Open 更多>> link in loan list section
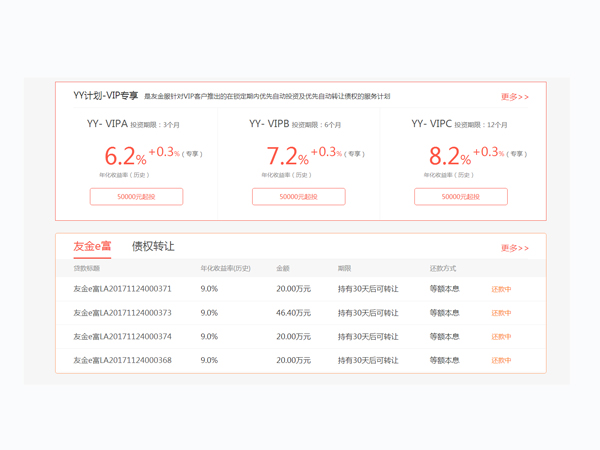The image size is (600, 450). [x=515, y=248]
